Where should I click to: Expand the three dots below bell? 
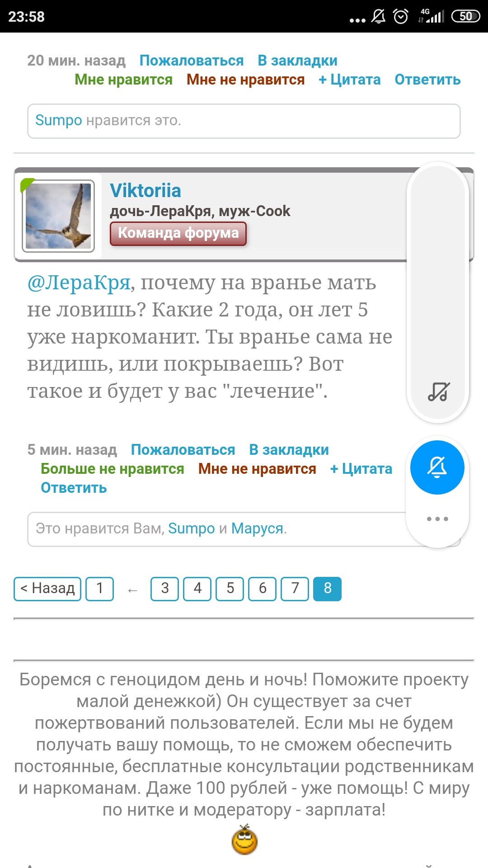tap(437, 519)
